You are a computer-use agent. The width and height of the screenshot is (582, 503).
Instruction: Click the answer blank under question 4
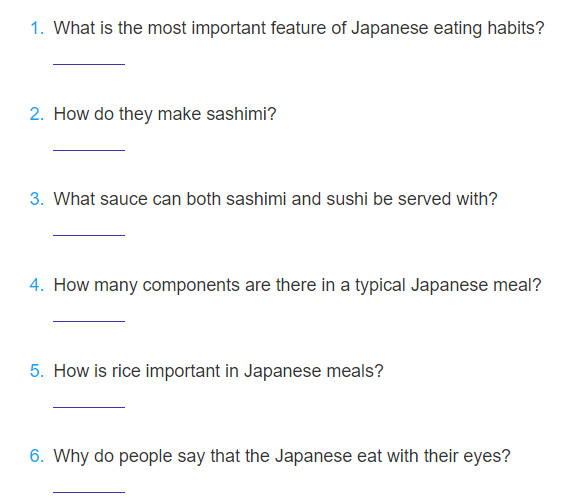[89, 316]
